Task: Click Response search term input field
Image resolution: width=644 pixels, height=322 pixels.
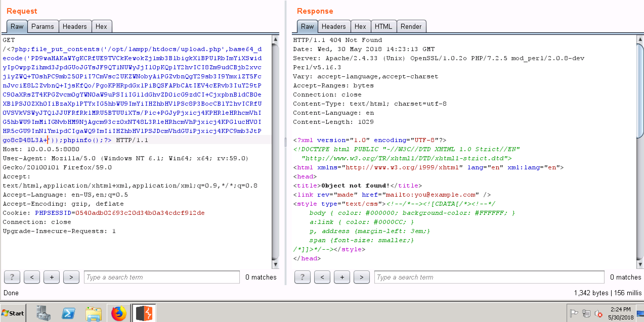Action: click(x=489, y=277)
